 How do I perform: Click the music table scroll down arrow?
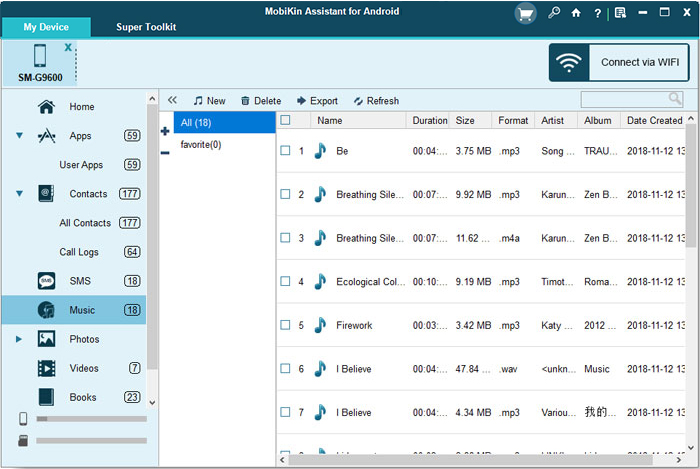click(691, 448)
